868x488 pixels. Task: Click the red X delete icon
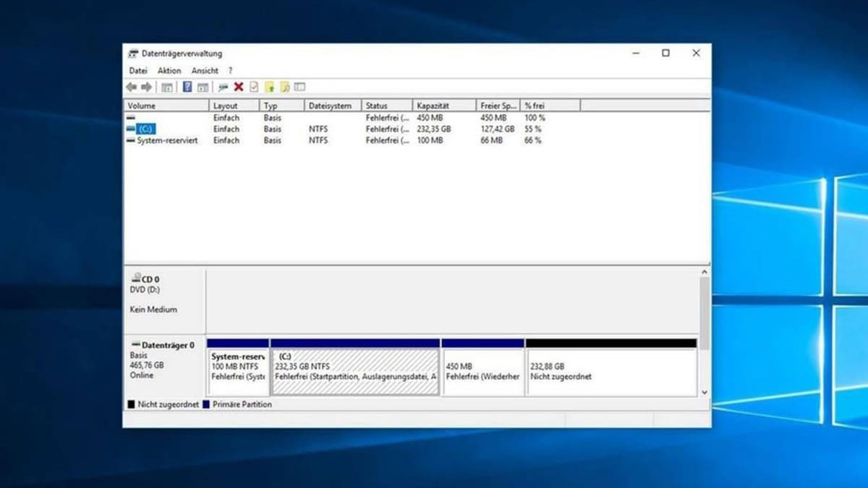pyautogui.click(x=238, y=87)
